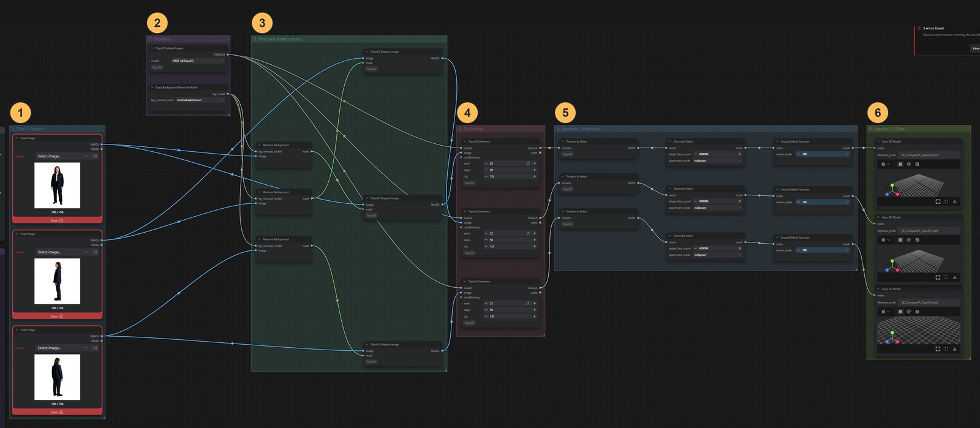Open Select image dropdown for back-view Load Image
The height and width of the screenshot is (428, 980).
(62, 348)
